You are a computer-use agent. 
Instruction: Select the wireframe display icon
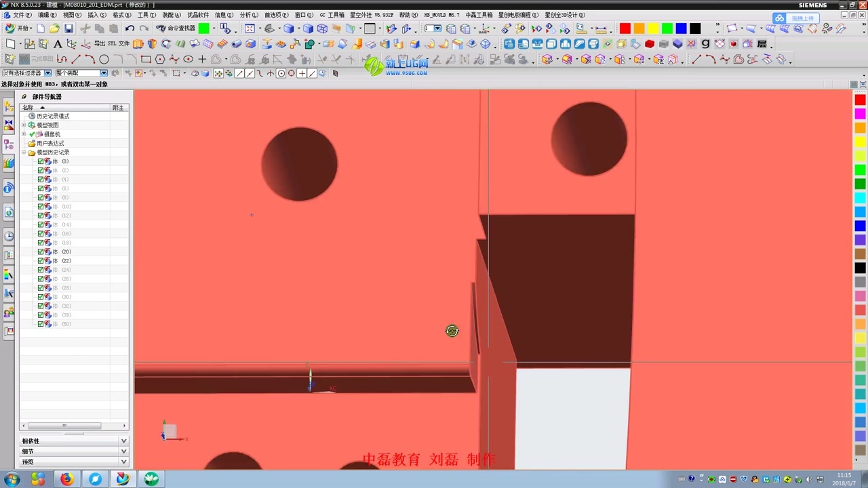coord(323,28)
